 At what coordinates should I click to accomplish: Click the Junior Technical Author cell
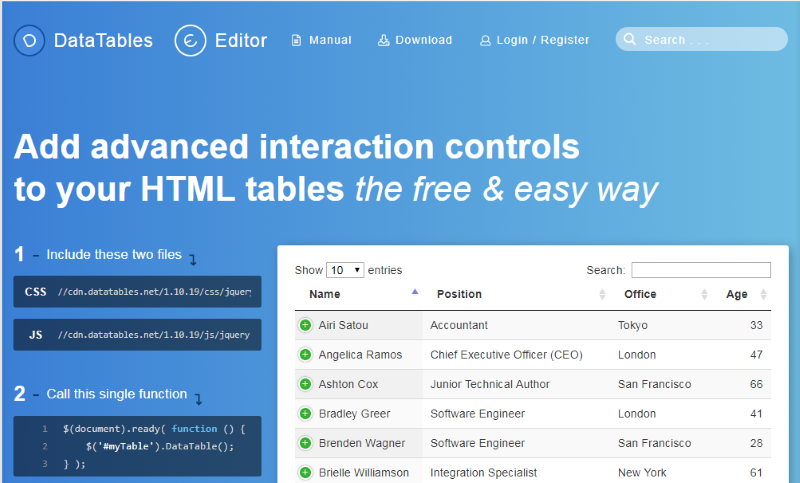click(490, 384)
